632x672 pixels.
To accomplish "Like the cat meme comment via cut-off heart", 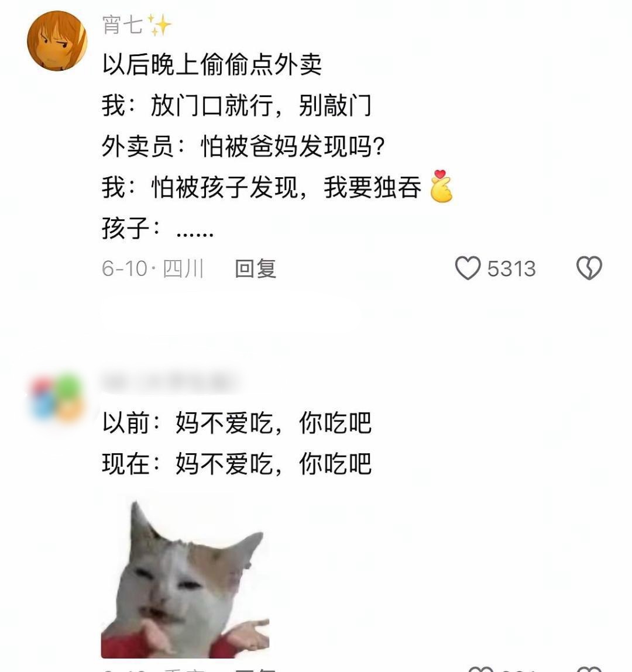I will pyautogui.click(x=481, y=670).
